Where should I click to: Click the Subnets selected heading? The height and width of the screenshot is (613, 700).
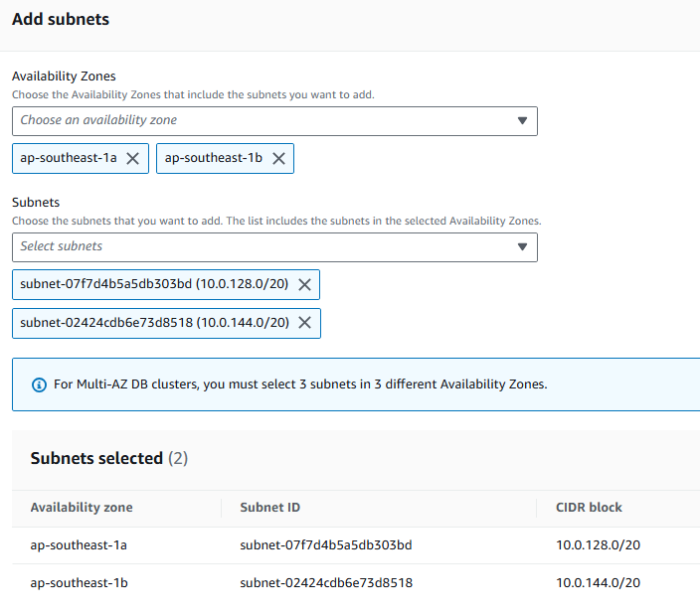96,459
